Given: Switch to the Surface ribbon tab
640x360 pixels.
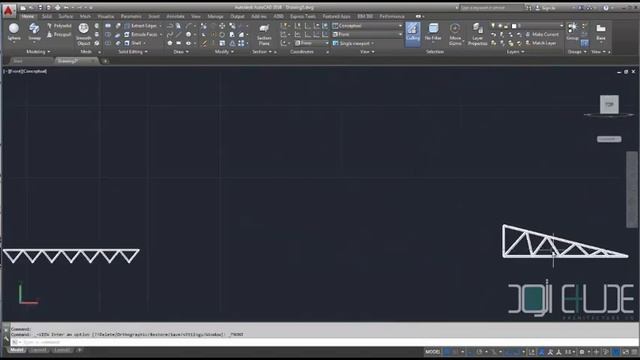Looking at the screenshot, I should (x=65, y=17).
